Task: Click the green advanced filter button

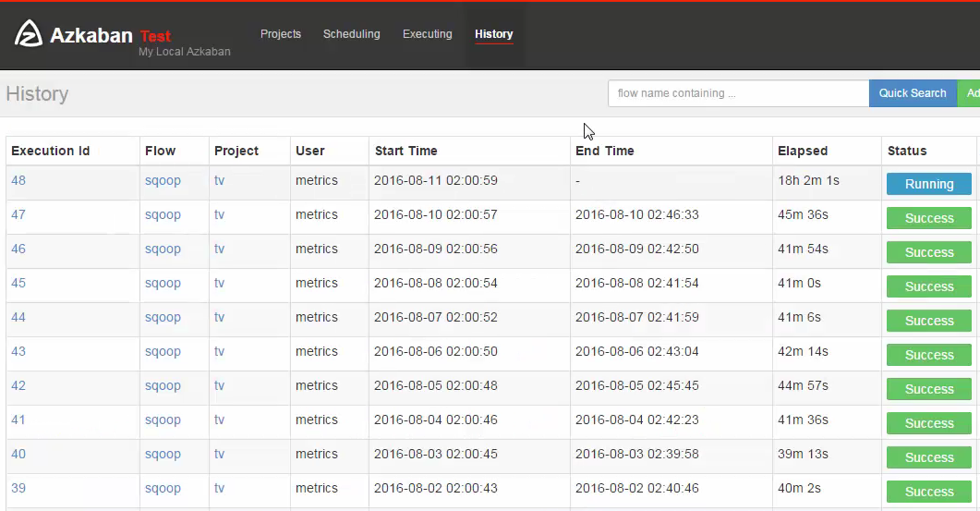Action: click(971, 93)
